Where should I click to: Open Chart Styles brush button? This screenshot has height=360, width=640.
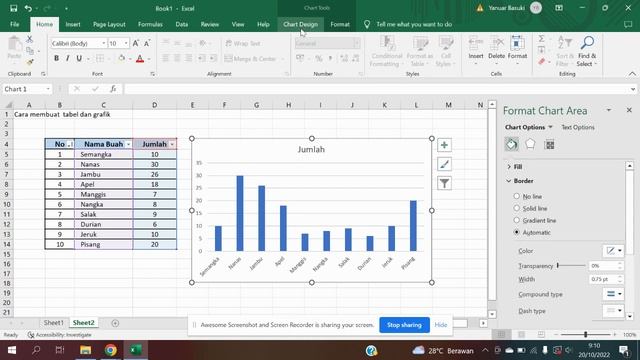point(444,164)
